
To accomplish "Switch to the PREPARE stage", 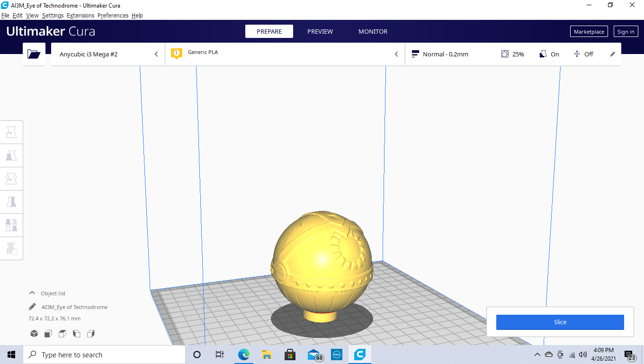I will click(269, 31).
